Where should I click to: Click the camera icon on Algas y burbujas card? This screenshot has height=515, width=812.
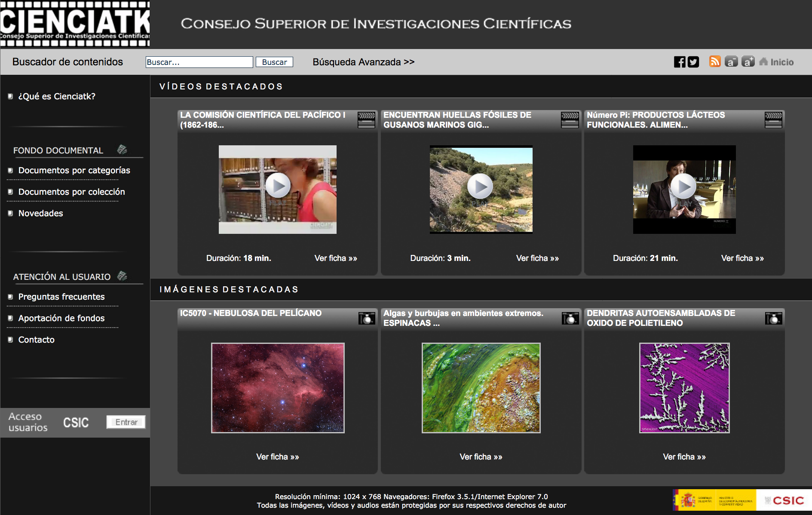click(x=570, y=319)
